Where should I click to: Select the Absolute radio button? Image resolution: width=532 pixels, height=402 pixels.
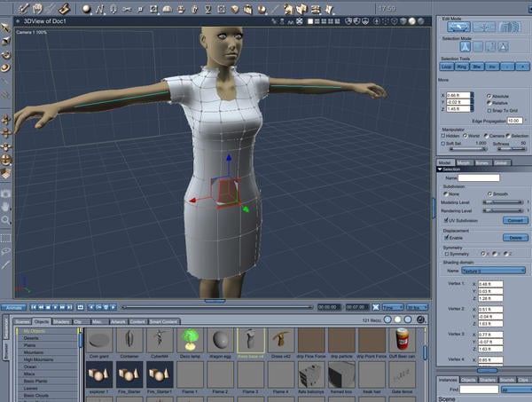(489, 96)
